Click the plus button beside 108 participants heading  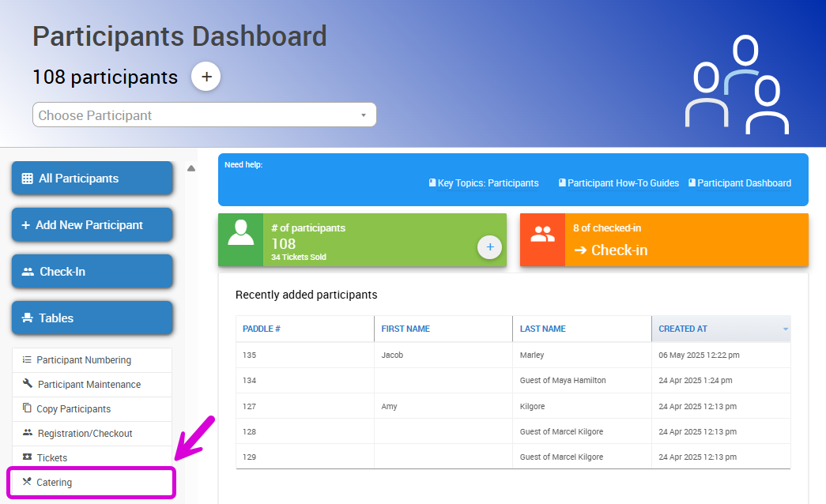pos(206,76)
